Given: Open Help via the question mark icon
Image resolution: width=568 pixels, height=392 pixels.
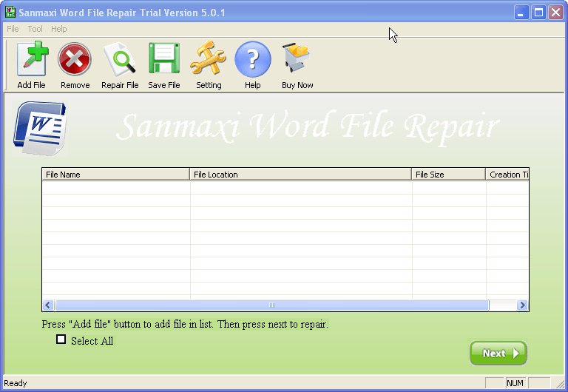Looking at the screenshot, I should point(252,59).
